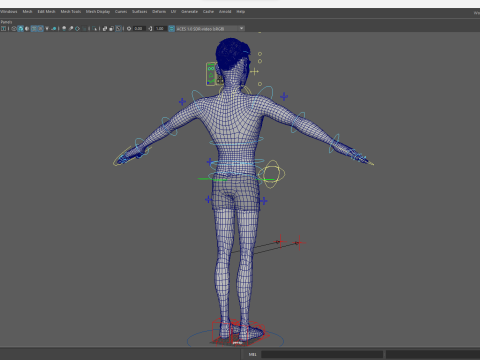Open the Edit Mesh menu
Image resolution: width=480 pixels, height=360 pixels.
click(x=46, y=12)
